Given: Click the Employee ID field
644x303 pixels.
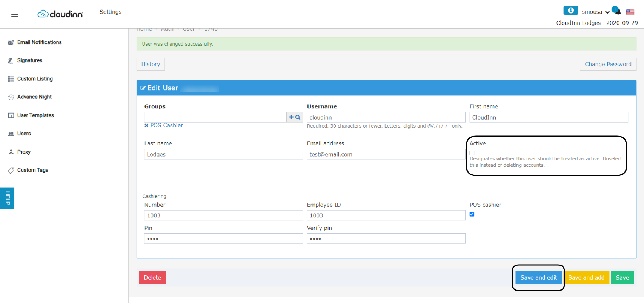Looking at the screenshot, I should tap(386, 215).
